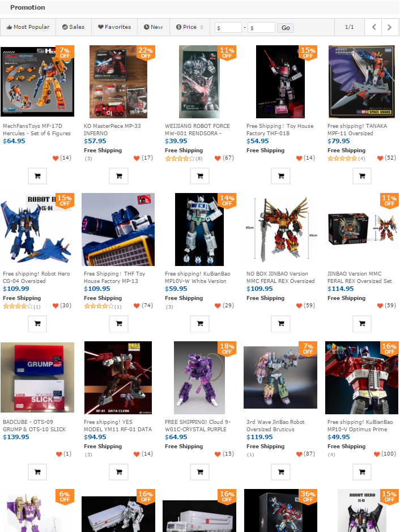The width and height of the screenshot is (400, 532).
Task: Apply price filter with Go button
Action: tap(286, 28)
